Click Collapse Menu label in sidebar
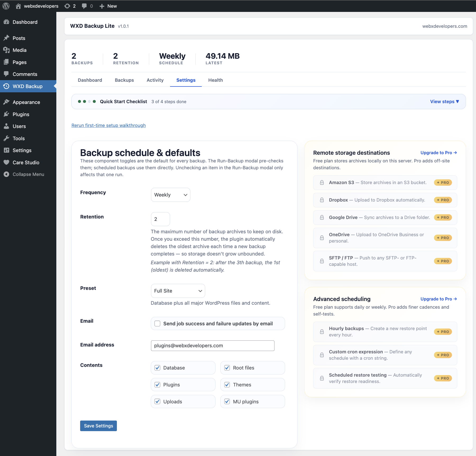476x456 pixels. point(28,174)
